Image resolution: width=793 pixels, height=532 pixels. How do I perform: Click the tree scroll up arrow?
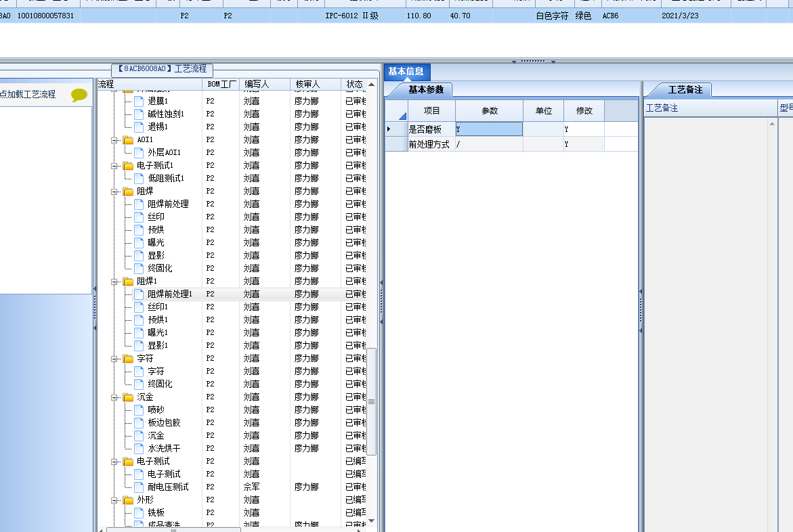[371, 85]
